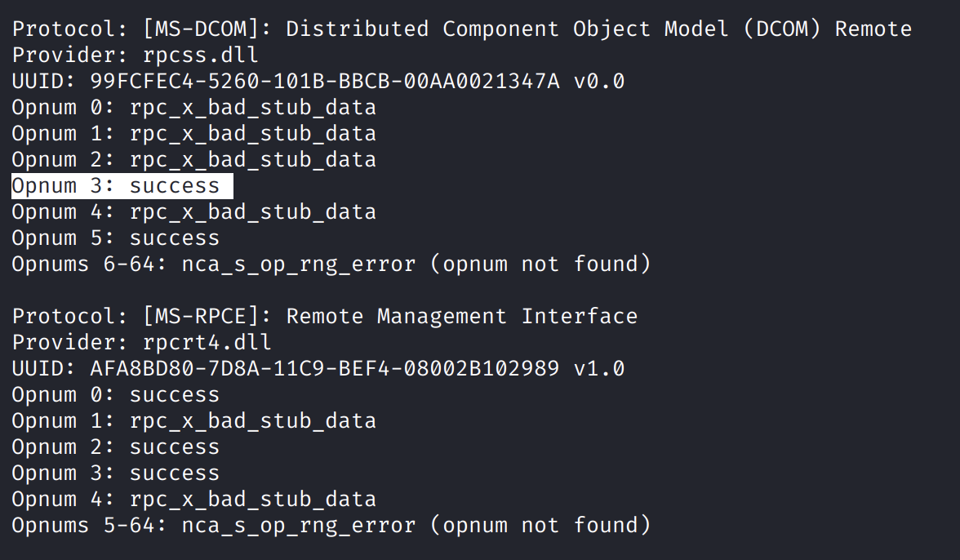Click Opnum 4 line under rpcrt4.dll
Viewport: 960px width, 560px height.
click(194, 500)
